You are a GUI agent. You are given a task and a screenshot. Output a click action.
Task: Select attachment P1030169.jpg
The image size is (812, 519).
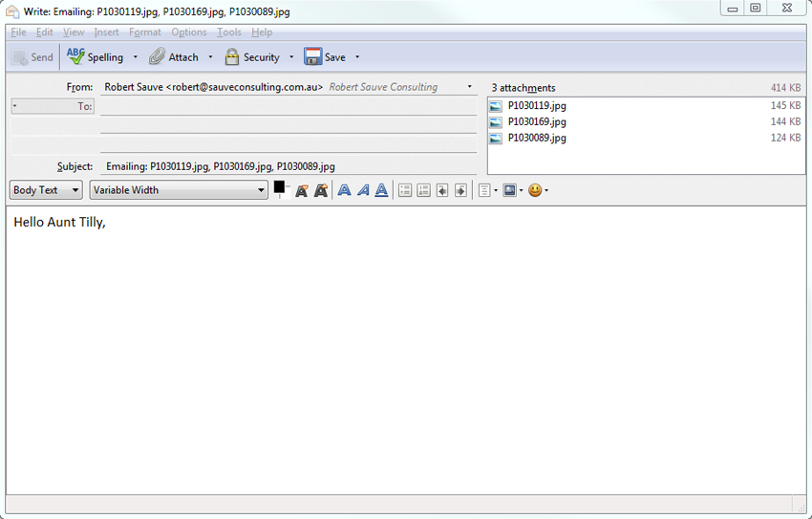pos(537,122)
